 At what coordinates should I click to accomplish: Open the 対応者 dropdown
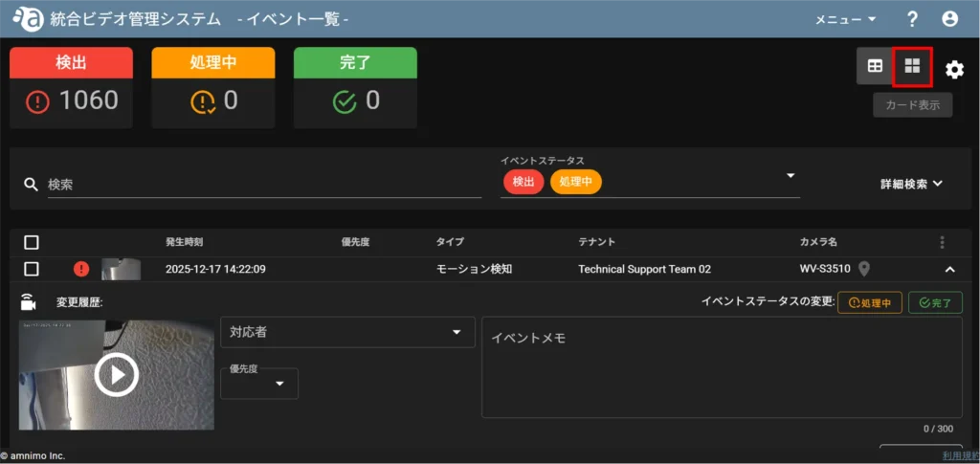point(347,332)
